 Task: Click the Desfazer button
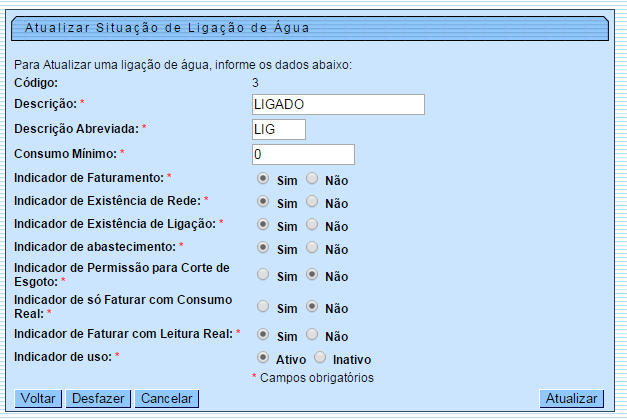[98, 398]
